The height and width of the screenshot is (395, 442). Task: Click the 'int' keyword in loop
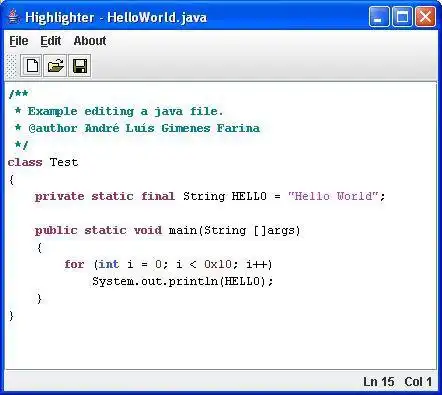point(109,264)
